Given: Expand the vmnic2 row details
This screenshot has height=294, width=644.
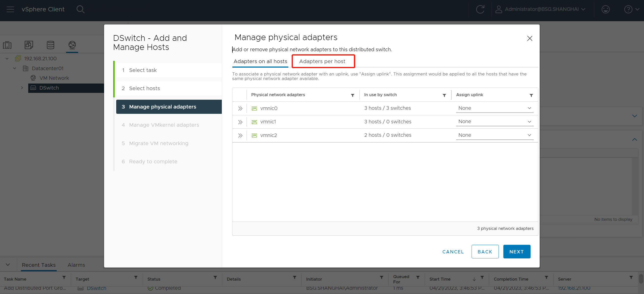Looking at the screenshot, I should (x=240, y=135).
